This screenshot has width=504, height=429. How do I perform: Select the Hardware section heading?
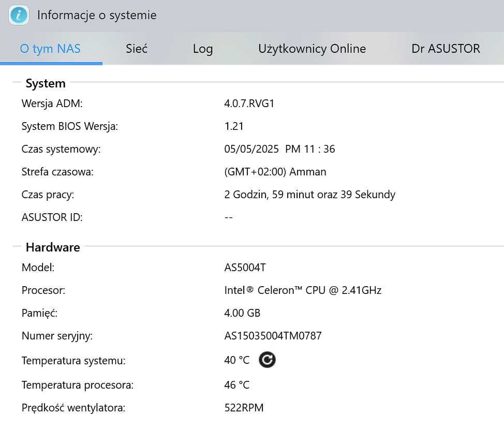pyautogui.click(x=53, y=247)
